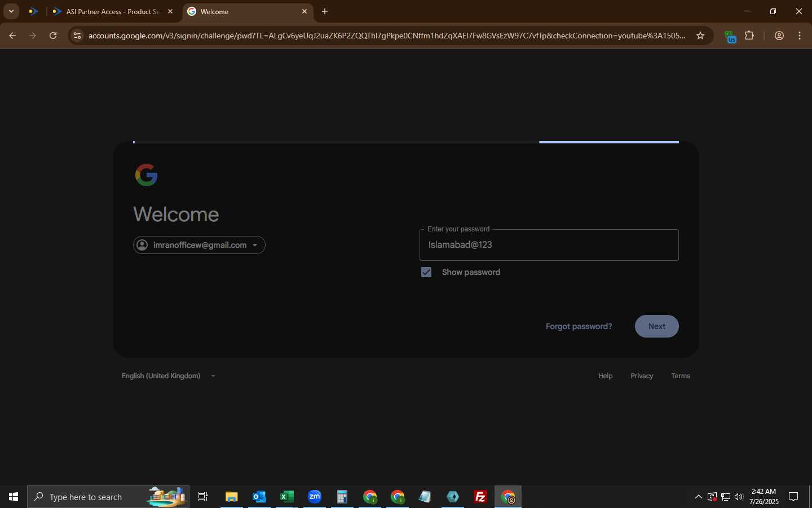Open Outlook from the taskbar

[259, 497]
